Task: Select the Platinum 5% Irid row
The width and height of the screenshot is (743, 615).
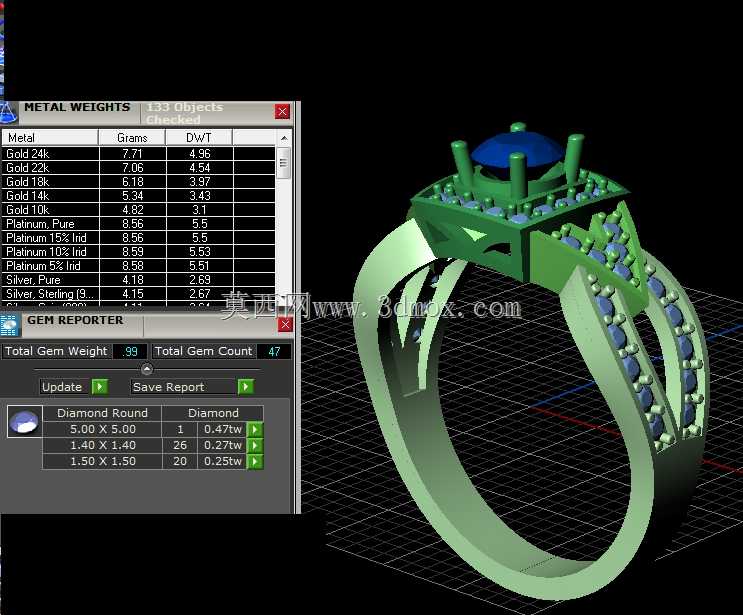Action: tap(138, 266)
